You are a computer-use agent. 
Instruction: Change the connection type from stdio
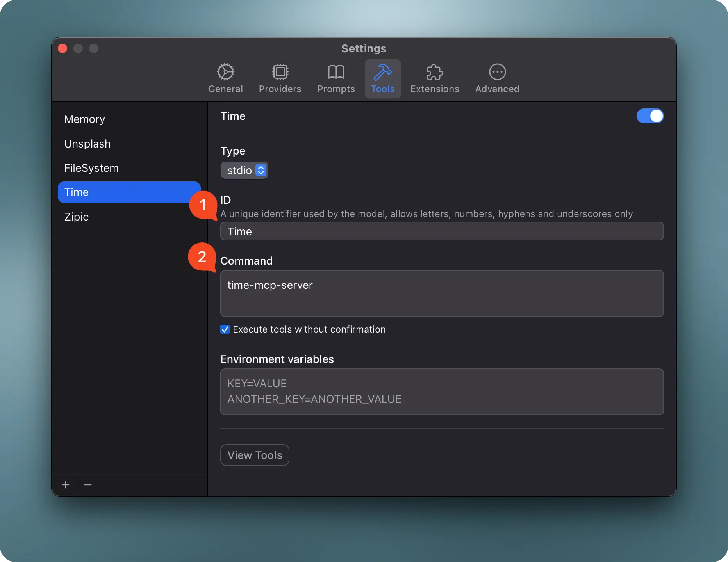point(244,170)
